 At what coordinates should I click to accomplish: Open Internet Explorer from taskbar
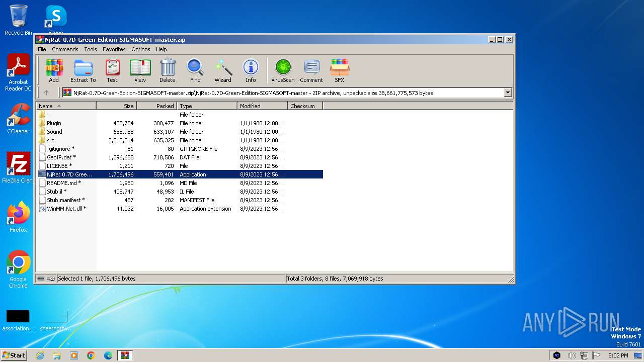pyautogui.click(x=40, y=355)
